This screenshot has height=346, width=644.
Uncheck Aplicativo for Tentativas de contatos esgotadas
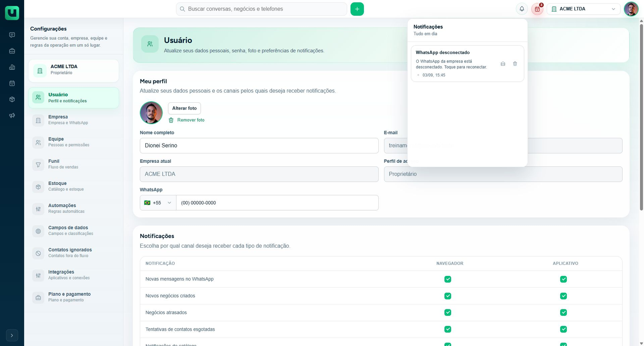[563, 329]
